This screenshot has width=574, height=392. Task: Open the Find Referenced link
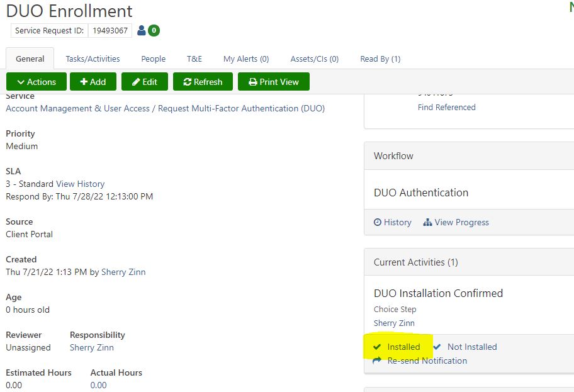(x=446, y=107)
